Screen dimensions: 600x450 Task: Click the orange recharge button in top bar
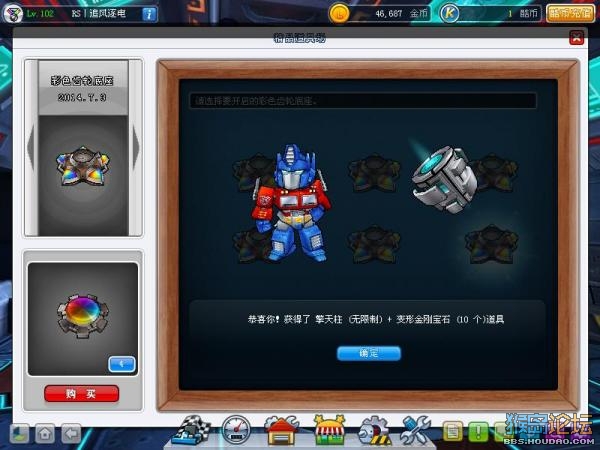pyautogui.click(x=570, y=14)
